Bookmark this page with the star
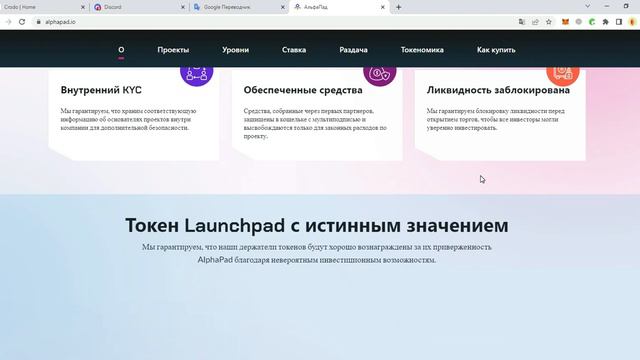This screenshot has height=360, width=640. tap(549, 22)
